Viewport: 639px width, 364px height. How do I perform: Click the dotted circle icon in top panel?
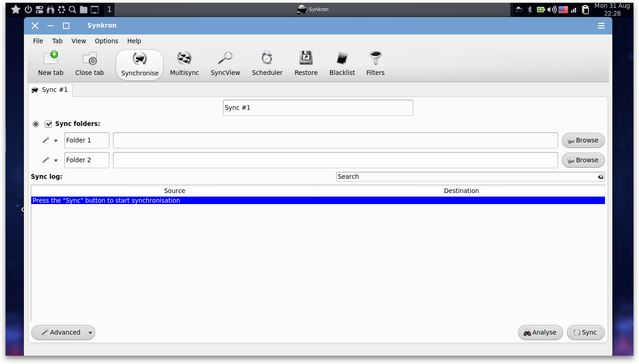pos(62,9)
